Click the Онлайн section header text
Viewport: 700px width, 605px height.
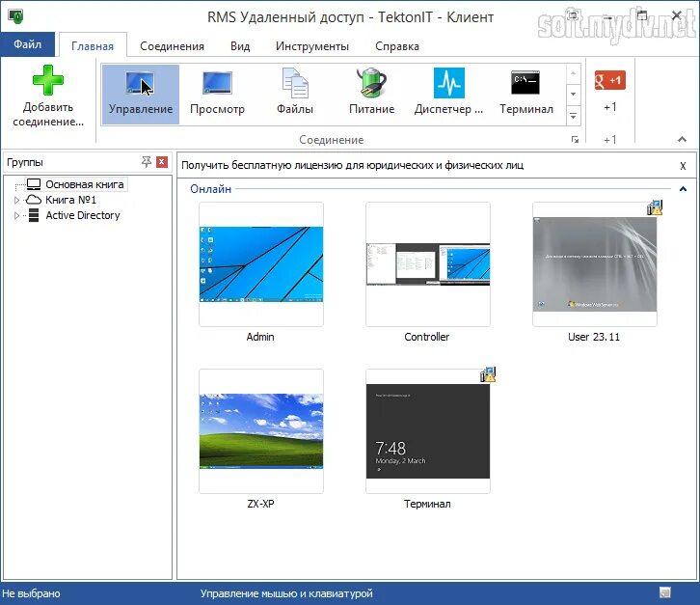(210, 189)
